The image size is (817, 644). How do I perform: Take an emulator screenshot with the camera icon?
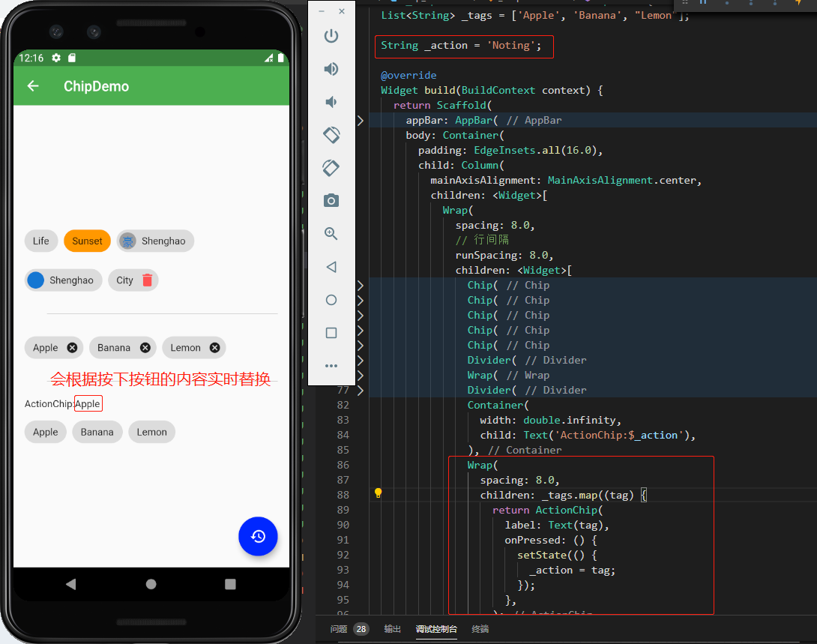pyautogui.click(x=331, y=201)
